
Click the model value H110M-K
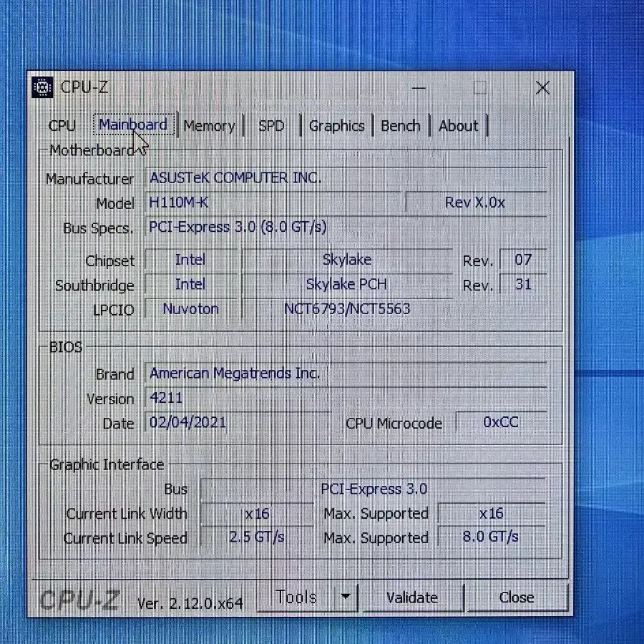[273, 203]
